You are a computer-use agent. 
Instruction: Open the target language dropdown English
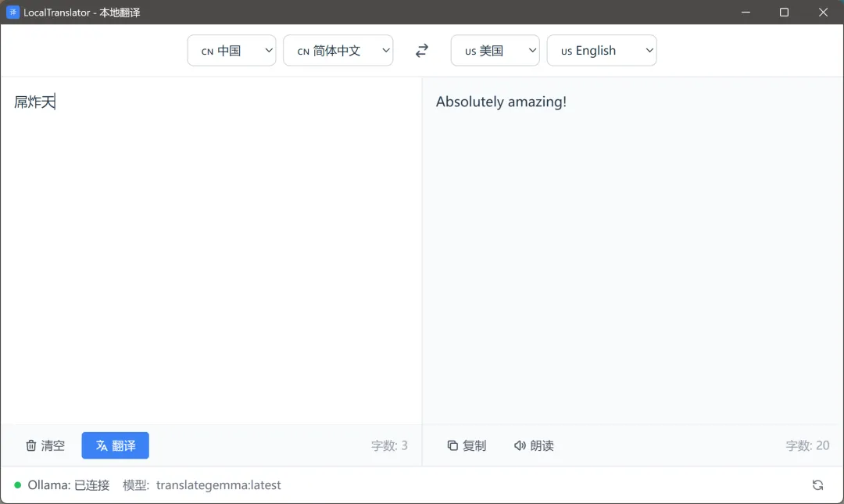(602, 51)
